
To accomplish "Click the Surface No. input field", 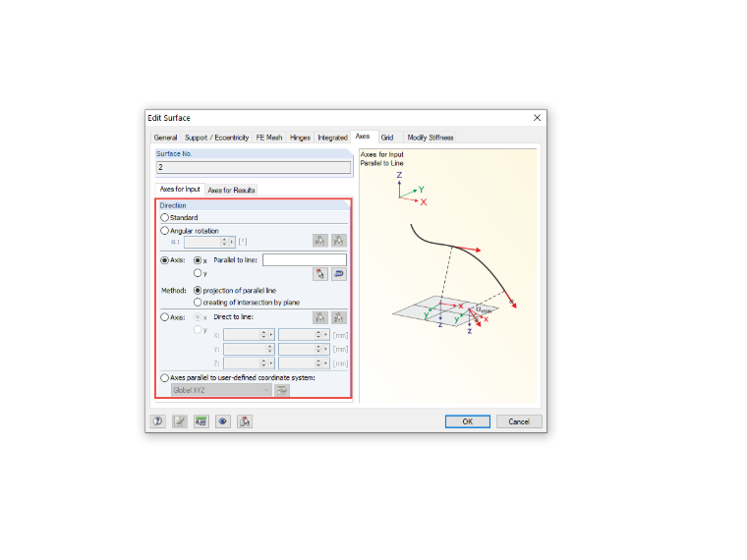I will coord(254,167).
